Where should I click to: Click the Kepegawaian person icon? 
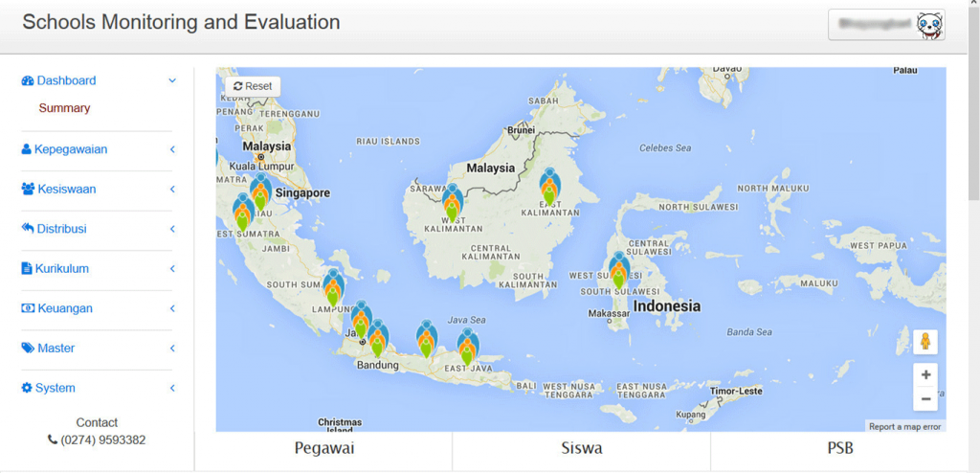(x=26, y=149)
